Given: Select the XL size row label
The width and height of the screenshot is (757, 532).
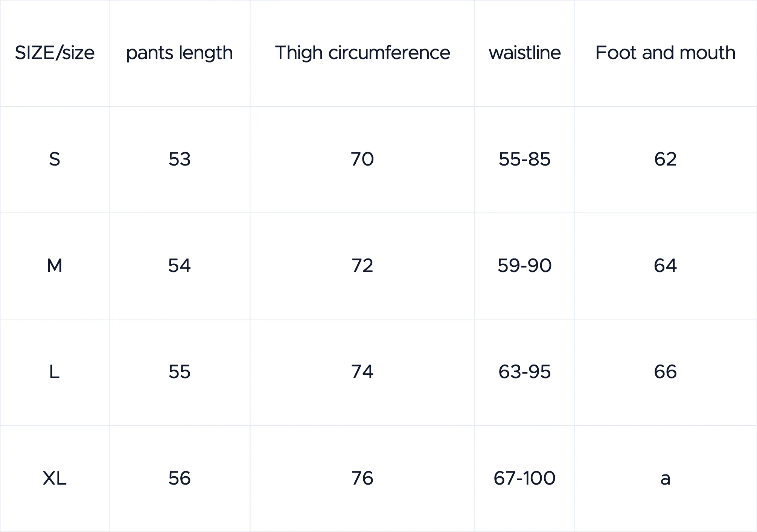Looking at the screenshot, I should 55,479.
